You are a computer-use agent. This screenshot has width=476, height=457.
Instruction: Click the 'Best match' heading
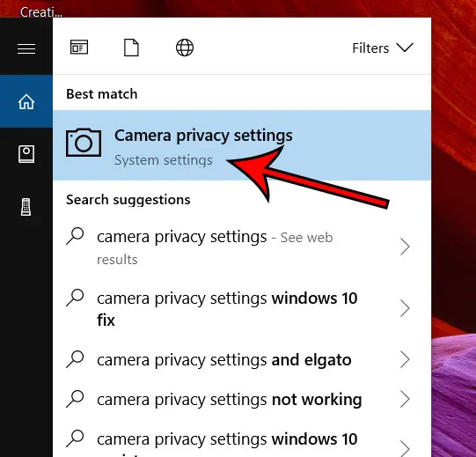(102, 94)
